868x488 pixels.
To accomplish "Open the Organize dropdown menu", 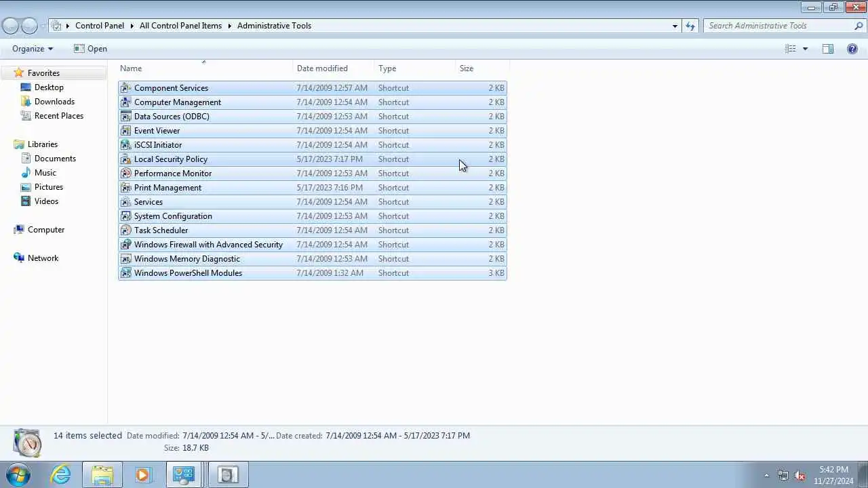I will pos(33,49).
